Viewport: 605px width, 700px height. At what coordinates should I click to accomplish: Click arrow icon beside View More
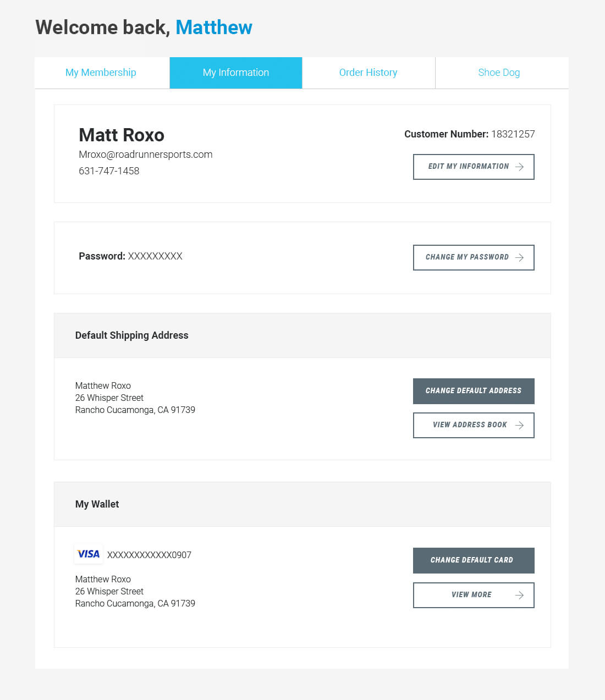[519, 595]
